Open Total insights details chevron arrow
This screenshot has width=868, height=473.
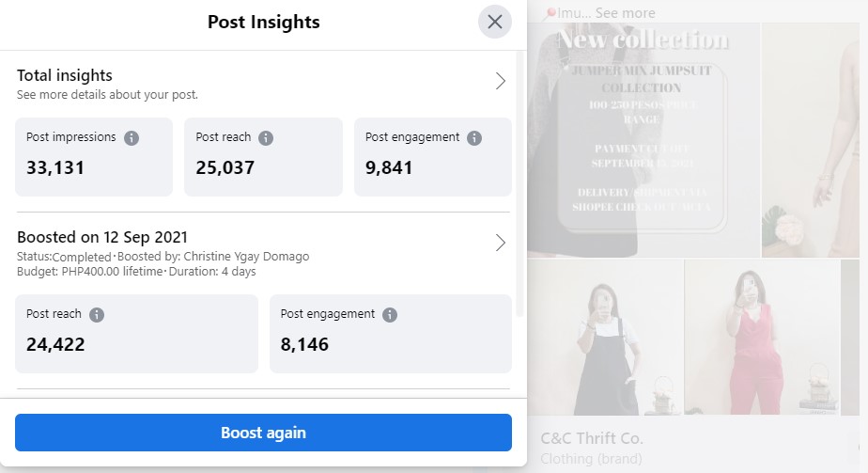(x=500, y=82)
